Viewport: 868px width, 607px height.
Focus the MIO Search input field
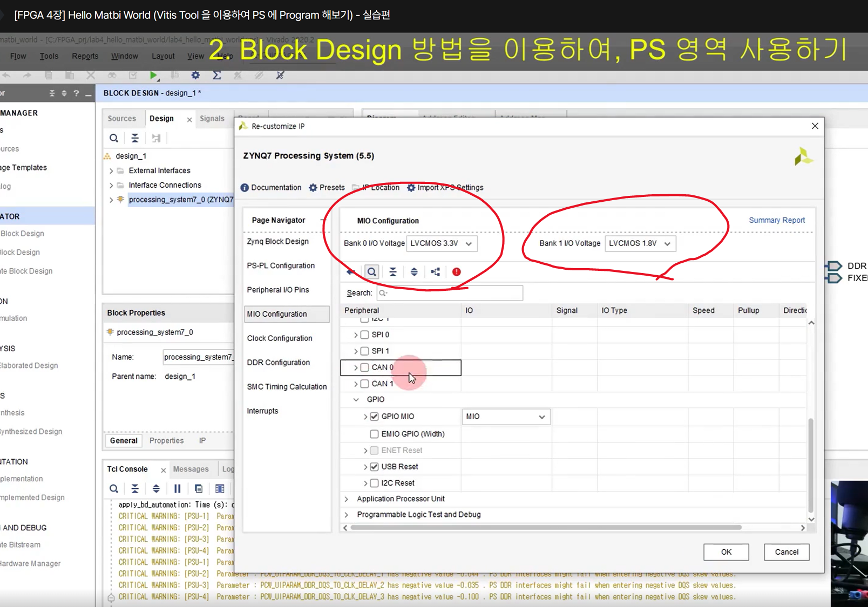click(450, 293)
